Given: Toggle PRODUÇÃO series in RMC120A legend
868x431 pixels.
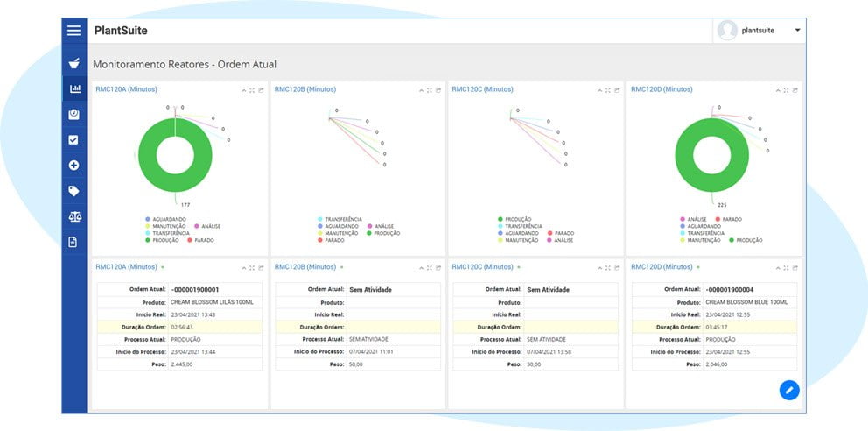Looking at the screenshot, I should (162, 240).
